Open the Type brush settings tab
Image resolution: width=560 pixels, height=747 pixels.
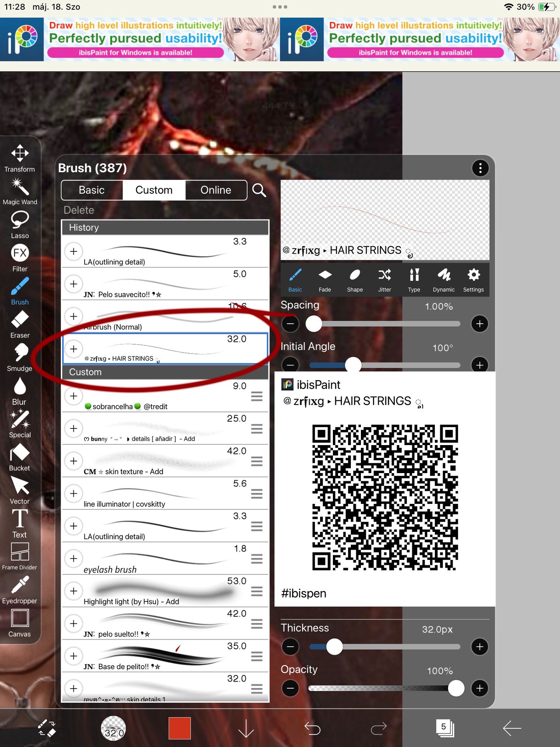(x=414, y=280)
